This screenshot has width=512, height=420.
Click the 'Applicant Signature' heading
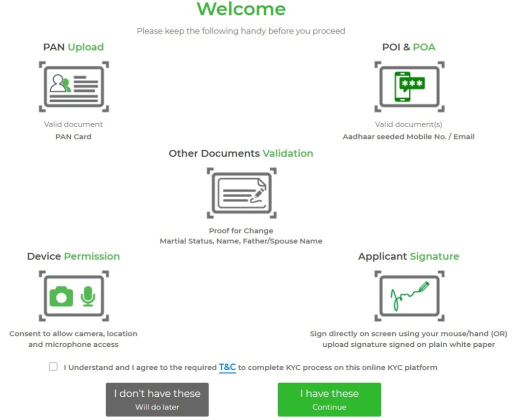coord(408,256)
